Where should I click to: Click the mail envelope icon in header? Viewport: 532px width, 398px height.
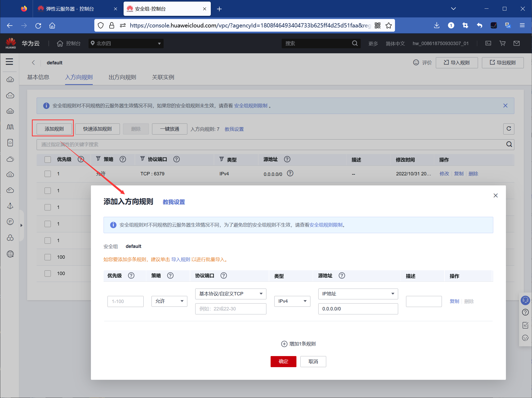[x=517, y=43]
